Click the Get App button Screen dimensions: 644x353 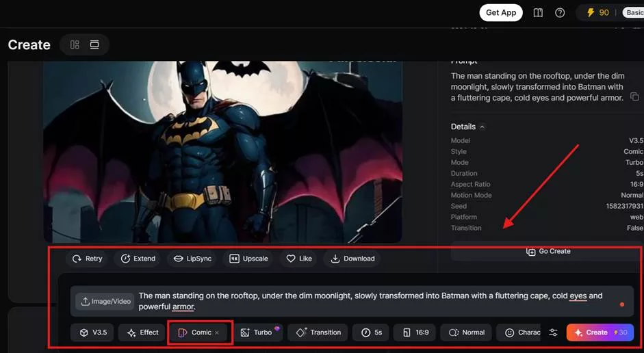point(500,12)
